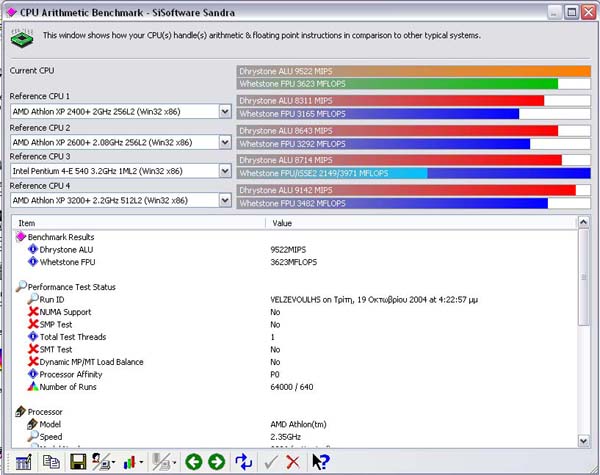Close the CPU Arithmetic Benchmark window

pyautogui.click(x=589, y=12)
